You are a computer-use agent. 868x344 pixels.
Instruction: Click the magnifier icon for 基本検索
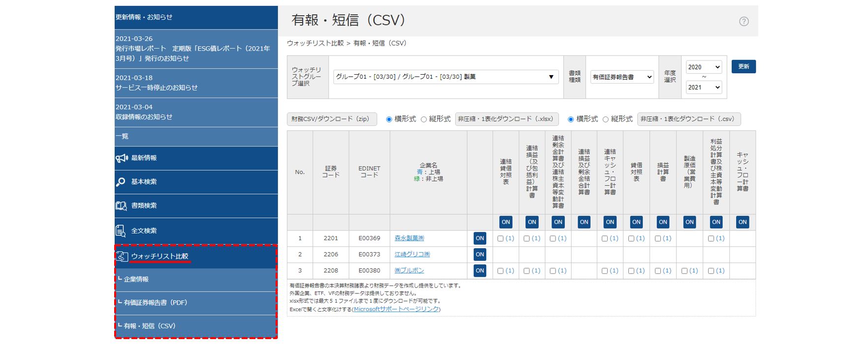point(121,182)
